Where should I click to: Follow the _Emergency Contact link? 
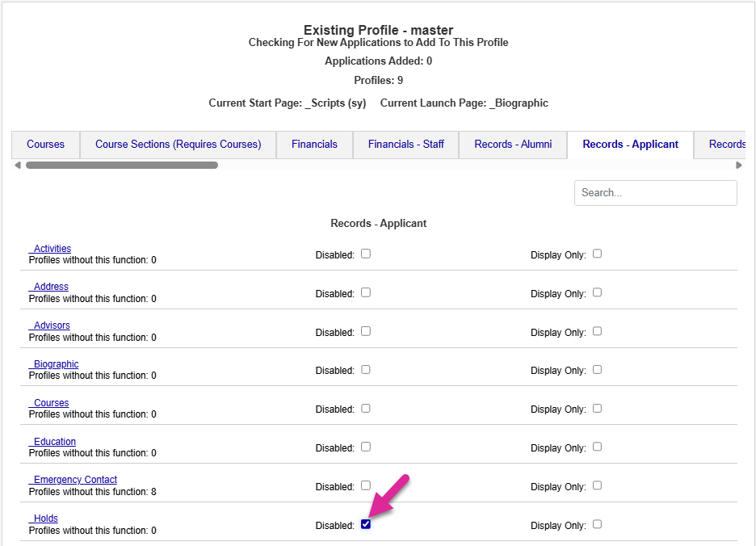[73, 480]
